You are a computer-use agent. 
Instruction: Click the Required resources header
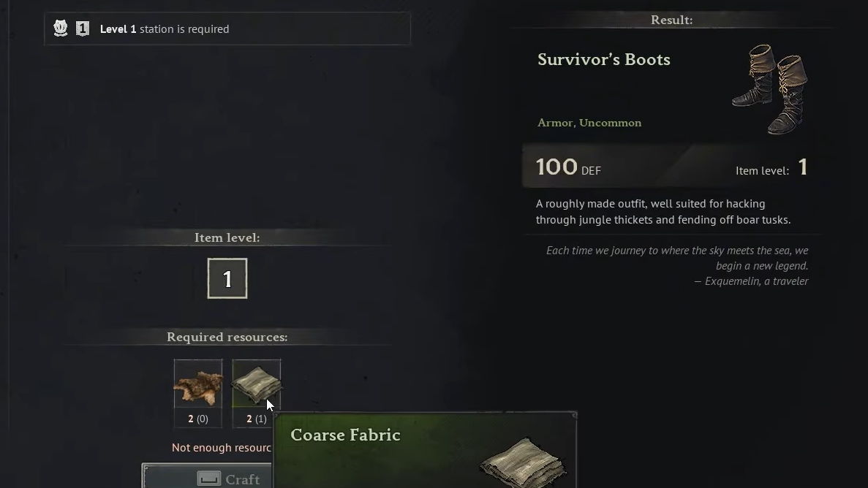coord(227,337)
